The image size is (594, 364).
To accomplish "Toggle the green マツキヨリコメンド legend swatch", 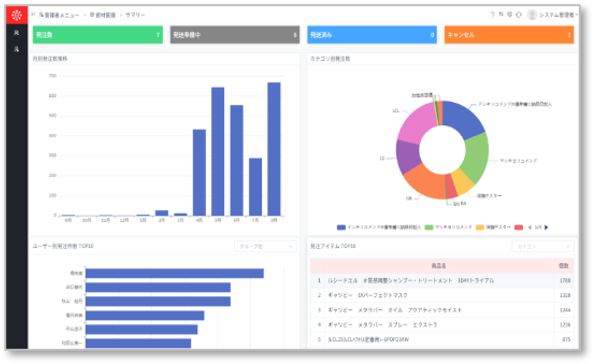I will (x=429, y=227).
